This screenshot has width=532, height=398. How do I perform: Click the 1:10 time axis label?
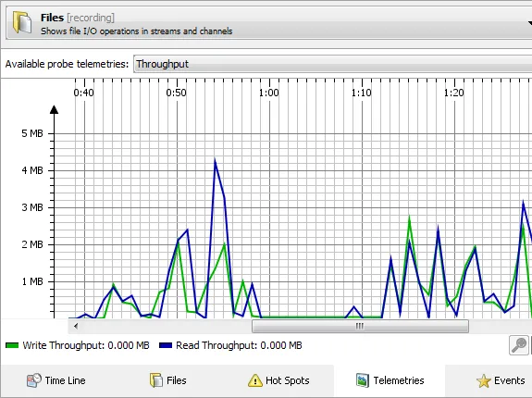[x=362, y=93]
